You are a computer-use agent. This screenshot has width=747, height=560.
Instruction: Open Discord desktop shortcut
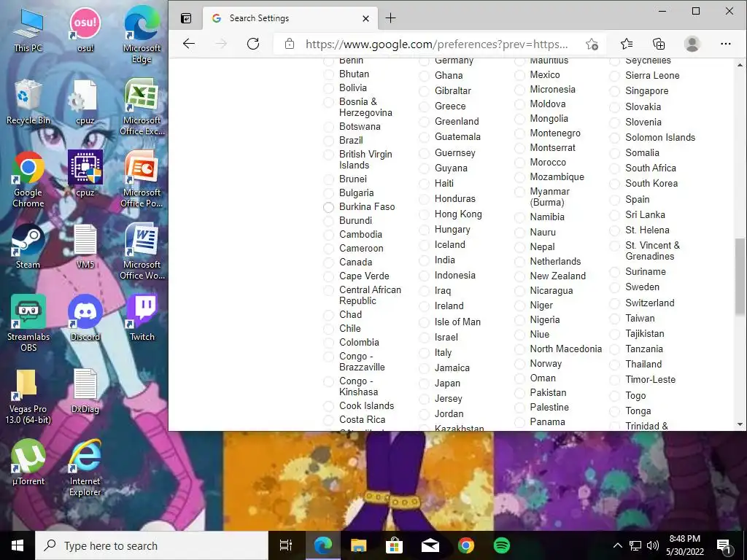[x=85, y=318]
